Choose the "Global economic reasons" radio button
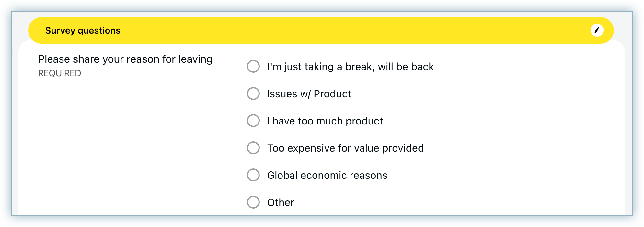This screenshot has height=227, width=644. (253, 175)
